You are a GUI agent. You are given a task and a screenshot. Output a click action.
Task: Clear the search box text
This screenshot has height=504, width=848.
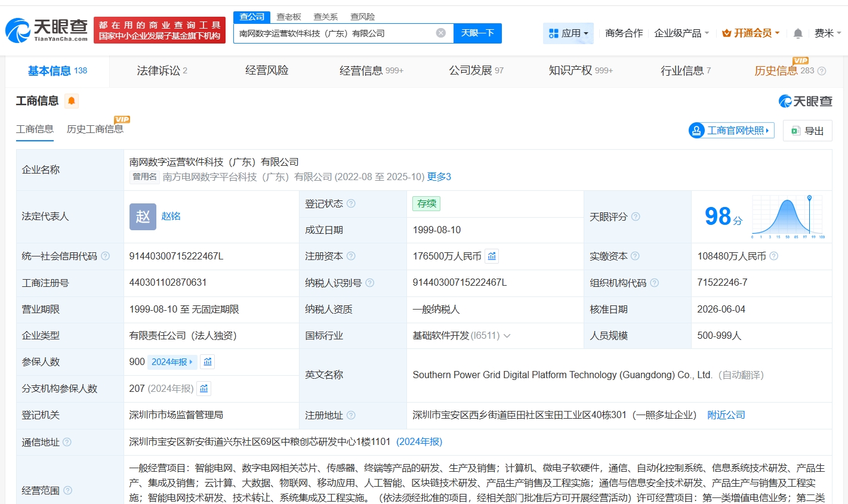point(441,33)
